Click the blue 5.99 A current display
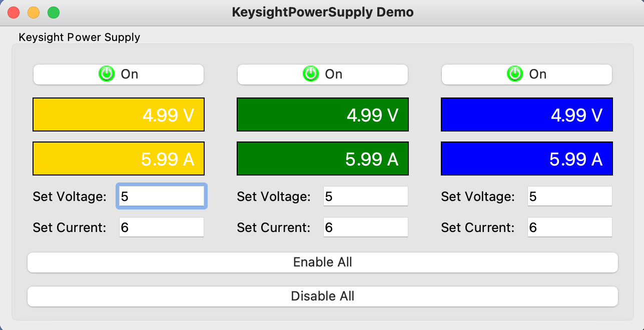Screen dimensions: 644x330 click(527, 158)
